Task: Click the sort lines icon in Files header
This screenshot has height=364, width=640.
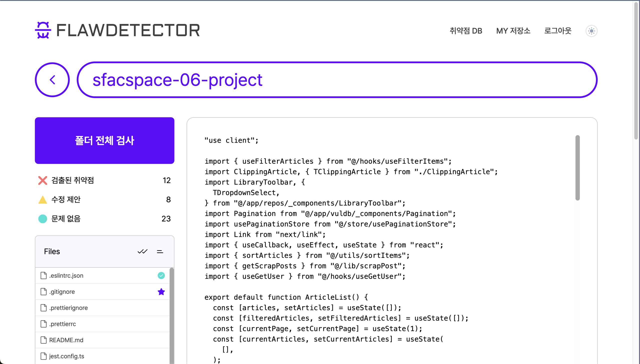Action: pos(160,251)
